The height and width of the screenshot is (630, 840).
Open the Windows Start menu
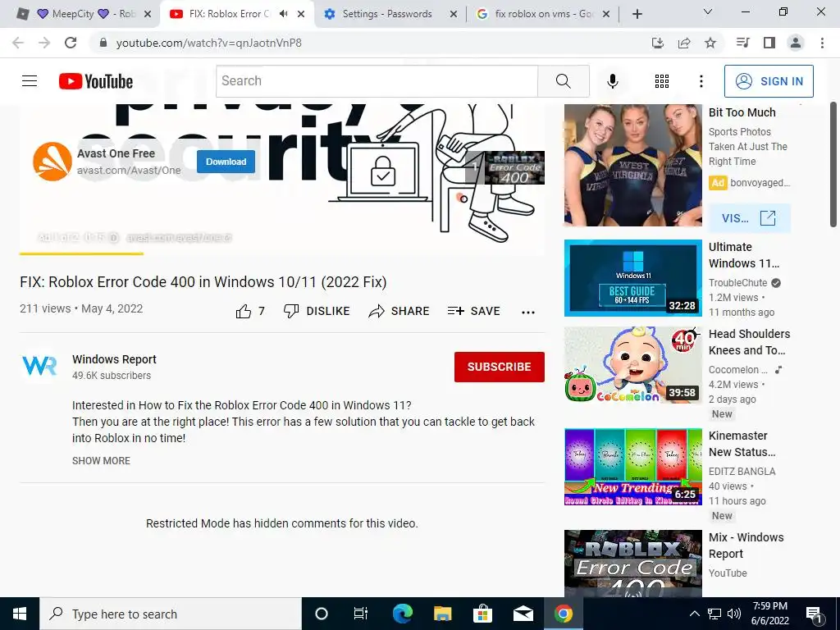click(20, 614)
